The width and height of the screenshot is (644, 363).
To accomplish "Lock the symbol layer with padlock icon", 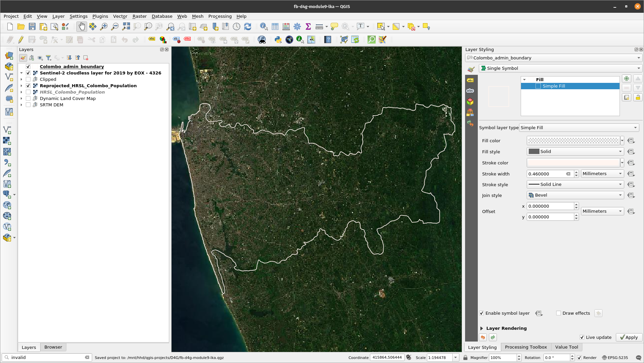I will 638,98.
